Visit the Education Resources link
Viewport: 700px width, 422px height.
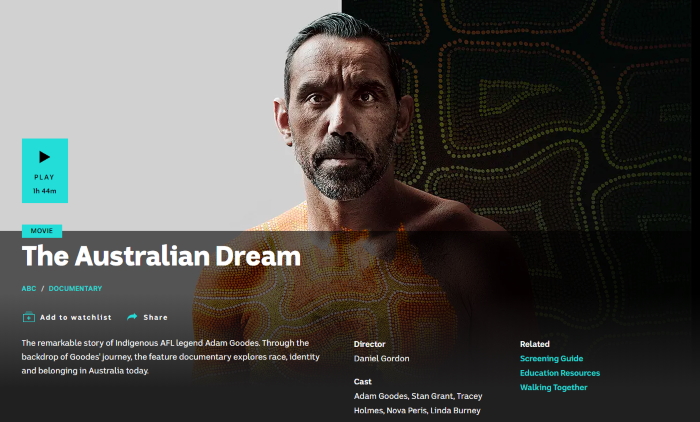560,373
